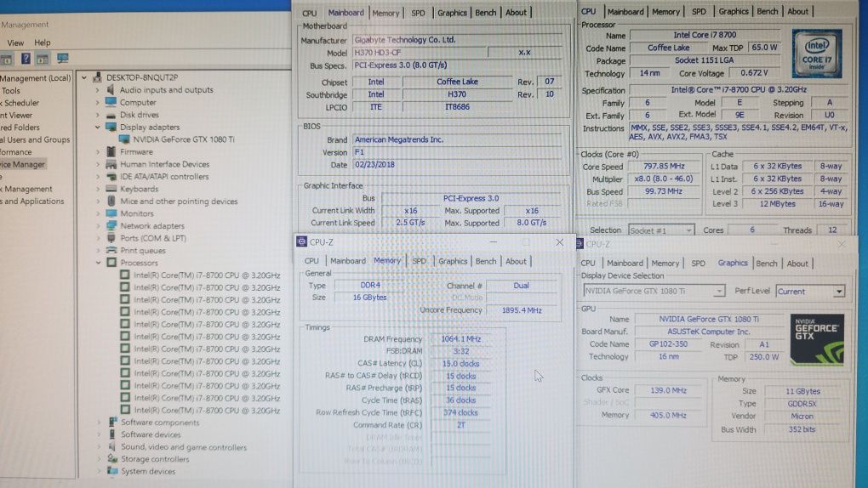Select the DESKTOP-8NQUT2P computer icon
Viewport: 868px width, 488px height.
tap(97, 77)
